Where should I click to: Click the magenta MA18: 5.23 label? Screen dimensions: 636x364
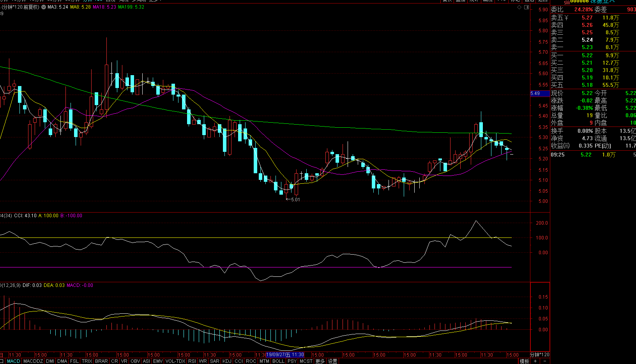tap(104, 7)
